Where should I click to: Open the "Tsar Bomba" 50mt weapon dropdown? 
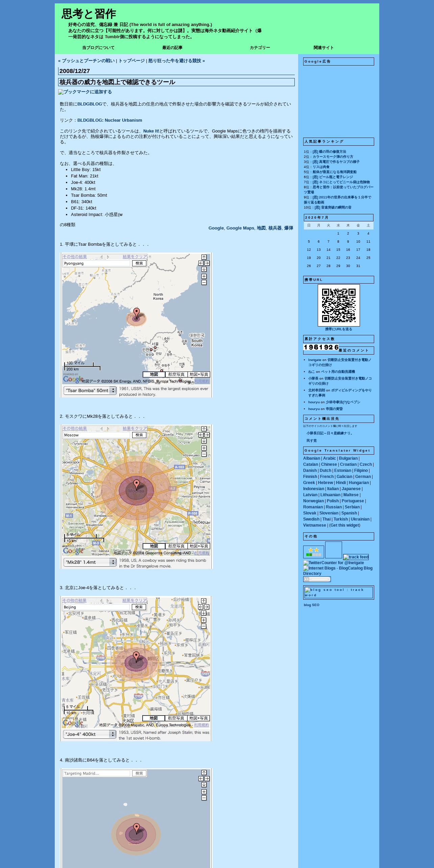click(x=90, y=390)
